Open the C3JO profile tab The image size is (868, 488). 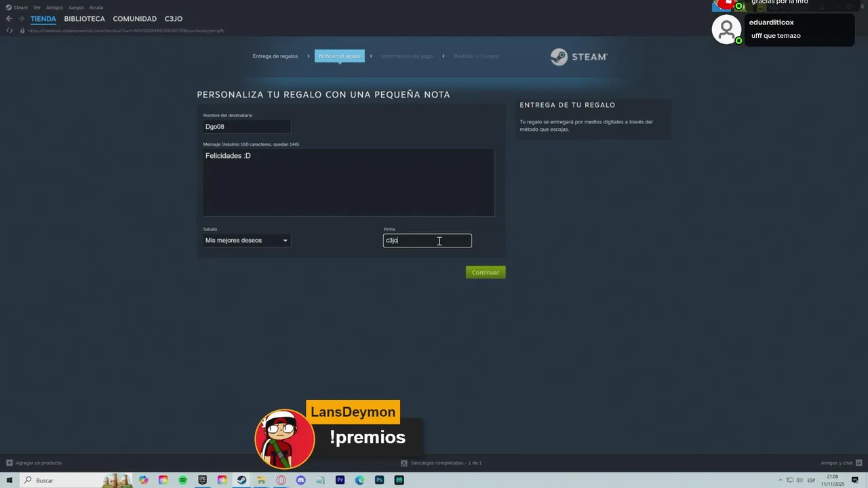174,19
